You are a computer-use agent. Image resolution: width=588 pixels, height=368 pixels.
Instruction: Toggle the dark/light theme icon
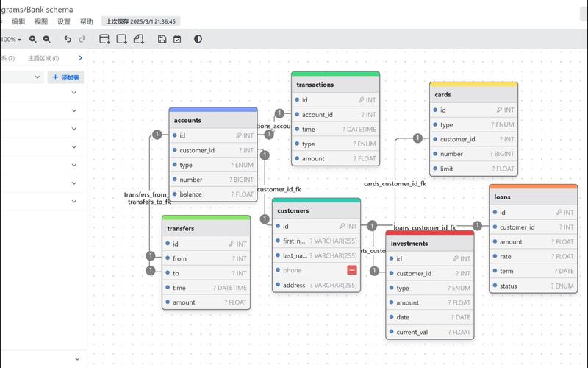[198, 39]
